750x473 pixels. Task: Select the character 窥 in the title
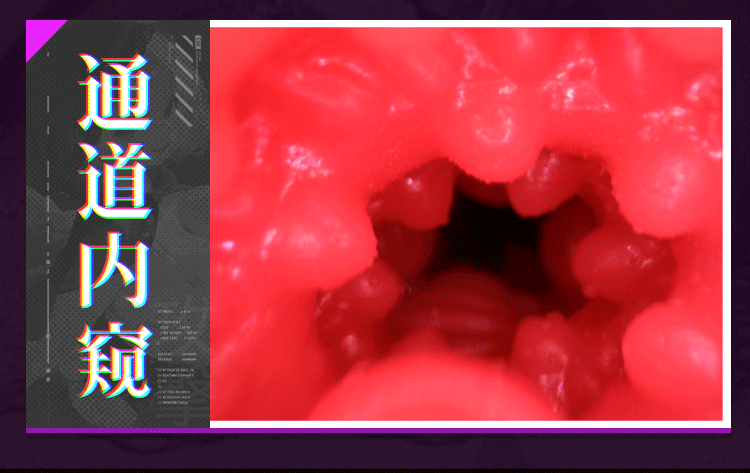pos(115,360)
